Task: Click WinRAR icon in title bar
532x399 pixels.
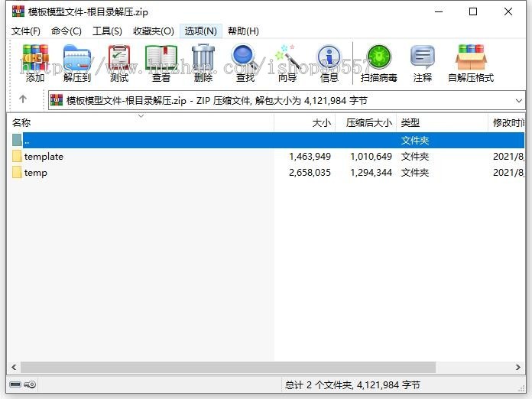Action: tap(18, 11)
